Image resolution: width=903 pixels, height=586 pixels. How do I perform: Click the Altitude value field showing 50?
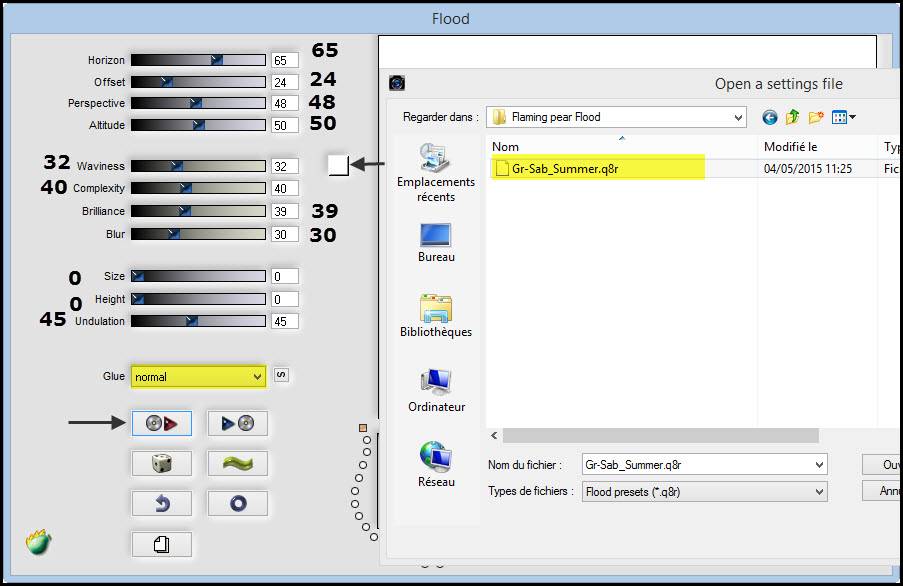click(285, 125)
